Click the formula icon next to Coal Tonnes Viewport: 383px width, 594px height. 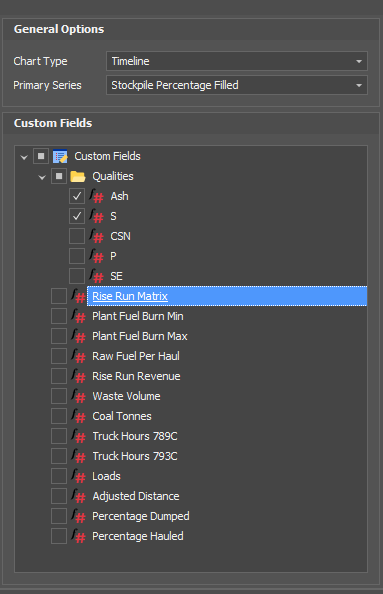click(78, 416)
